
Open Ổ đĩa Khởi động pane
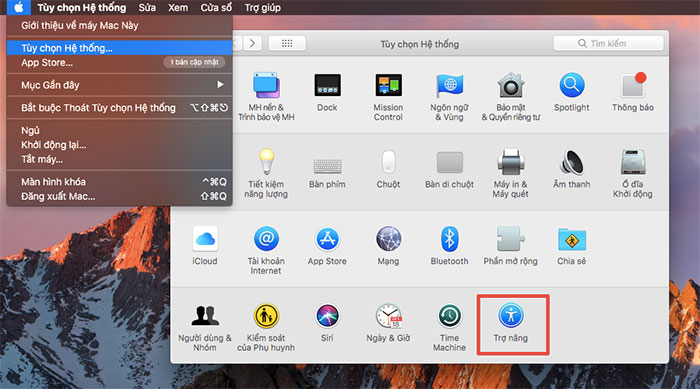click(x=633, y=174)
